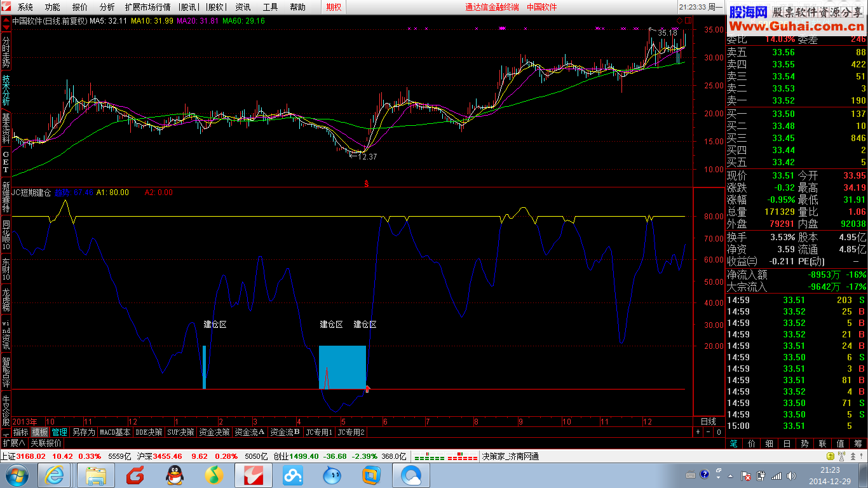The width and height of the screenshot is (868, 488).
Task: Switch to 筹 chip distribution tab
Action: tap(858, 444)
